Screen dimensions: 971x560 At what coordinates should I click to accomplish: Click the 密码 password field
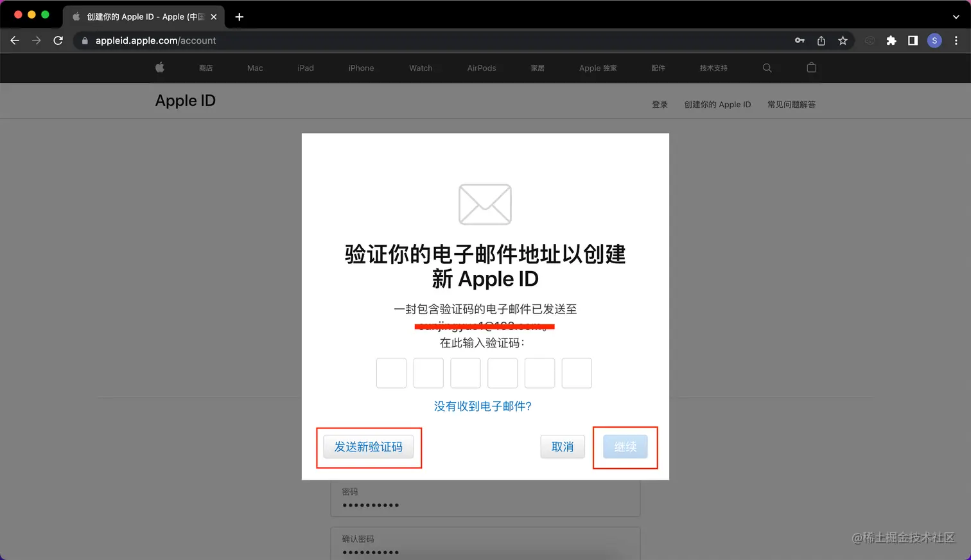coord(485,499)
